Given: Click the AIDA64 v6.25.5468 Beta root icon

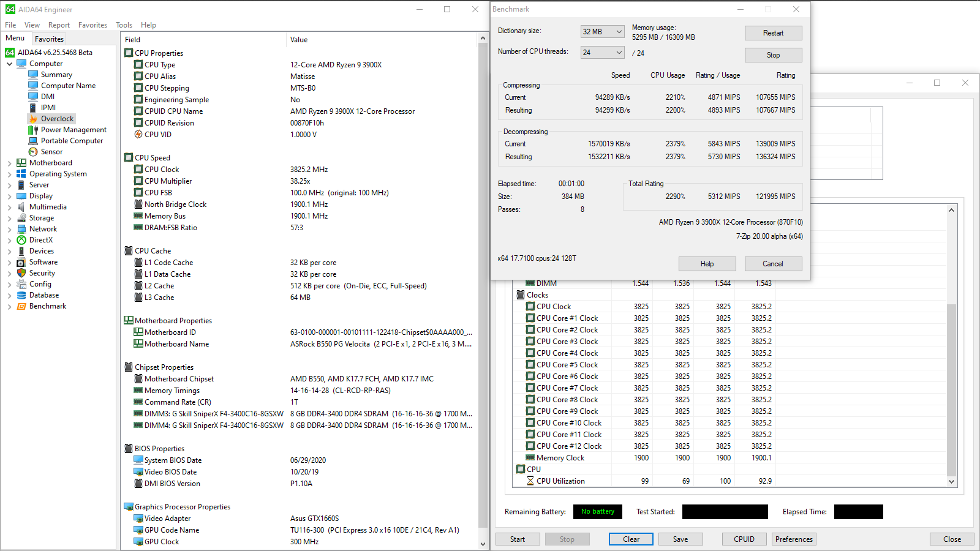Looking at the screenshot, I should [10, 53].
